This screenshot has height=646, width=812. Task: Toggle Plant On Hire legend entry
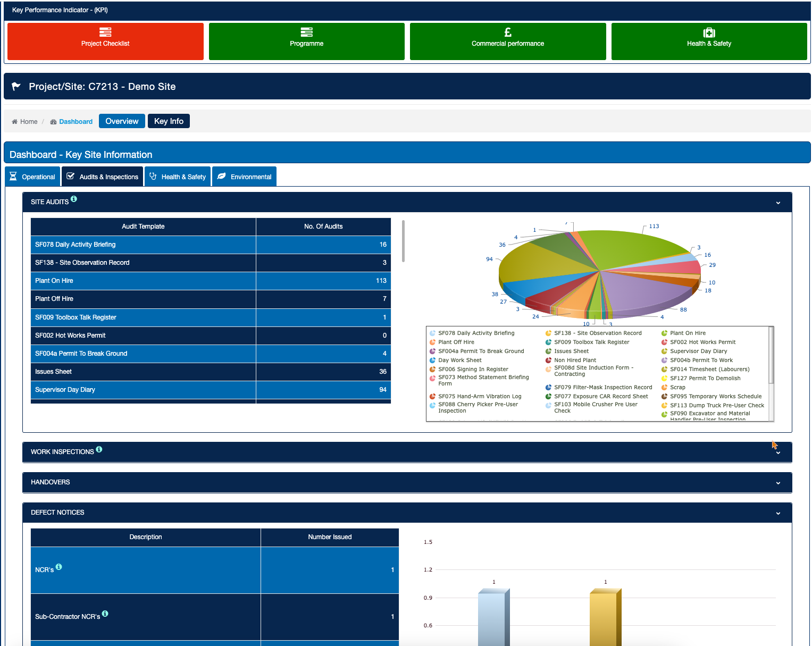click(688, 333)
